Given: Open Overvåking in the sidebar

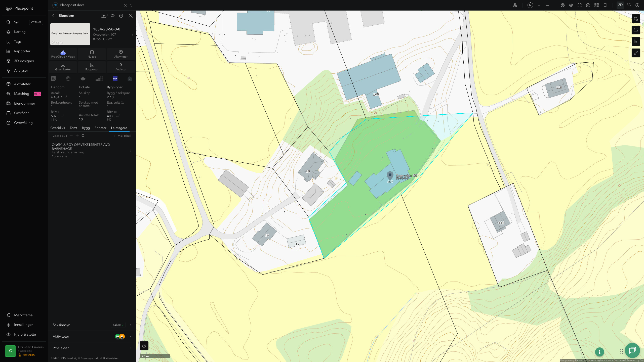Looking at the screenshot, I should coord(24,123).
